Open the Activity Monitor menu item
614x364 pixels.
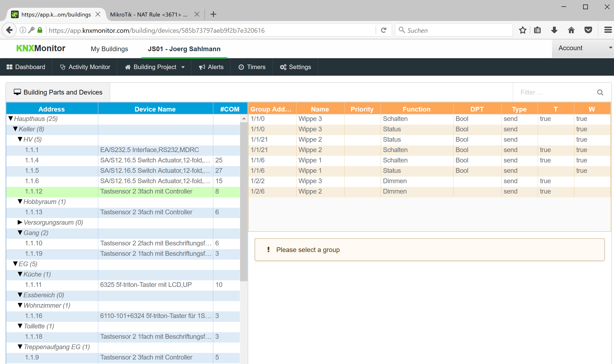[x=85, y=67]
